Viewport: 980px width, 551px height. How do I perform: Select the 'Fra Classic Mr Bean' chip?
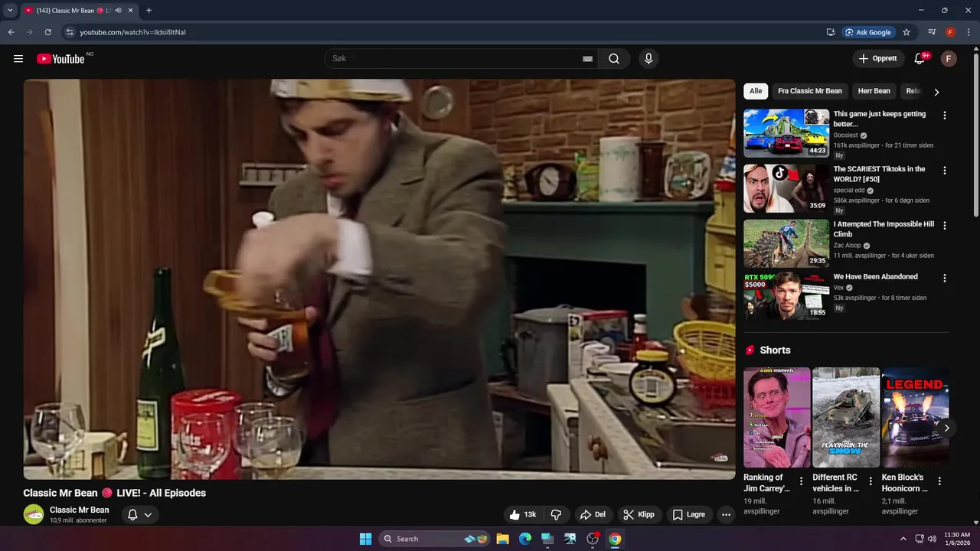point(810,91)
